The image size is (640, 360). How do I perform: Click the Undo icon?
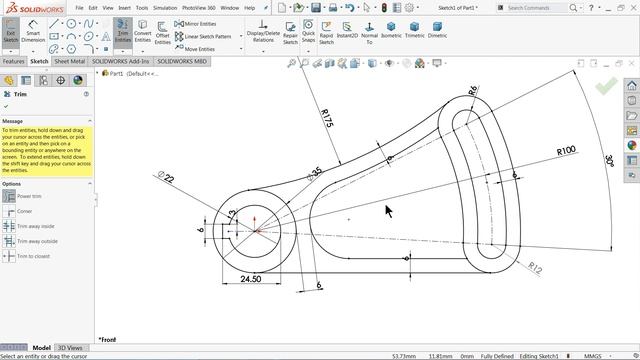(349, 7)
